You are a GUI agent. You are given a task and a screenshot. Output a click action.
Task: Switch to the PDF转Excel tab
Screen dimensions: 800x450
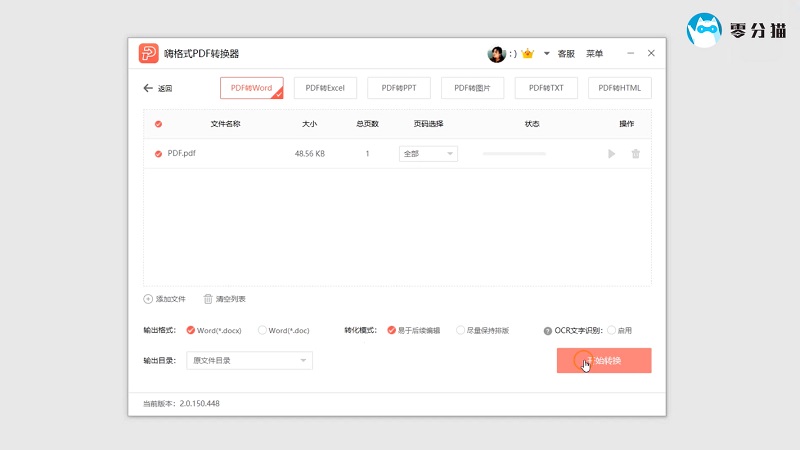click(325, 88)
